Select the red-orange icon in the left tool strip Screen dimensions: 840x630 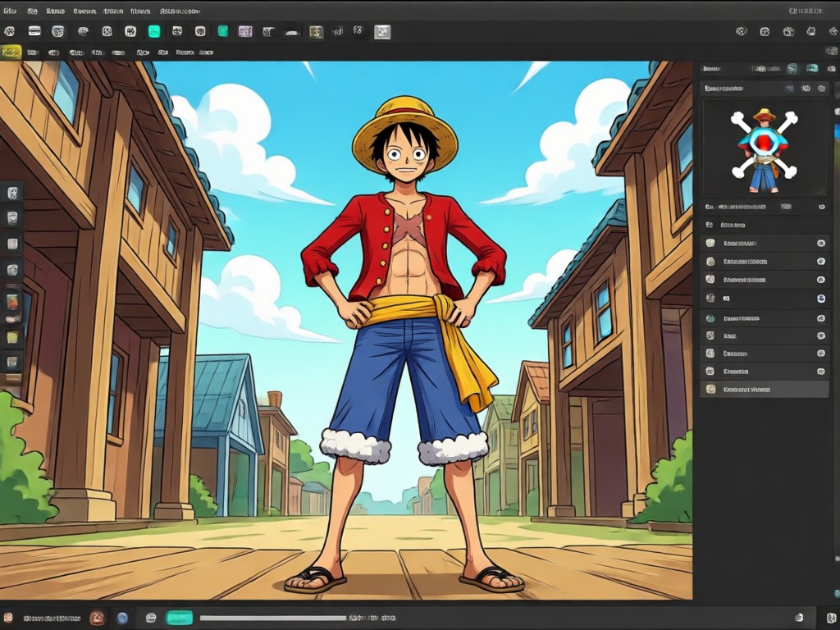(x=12, y=302)
